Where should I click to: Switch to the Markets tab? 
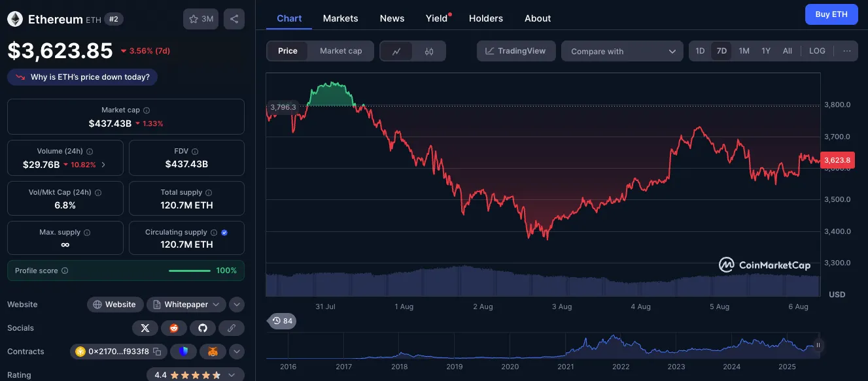point(340,18)
